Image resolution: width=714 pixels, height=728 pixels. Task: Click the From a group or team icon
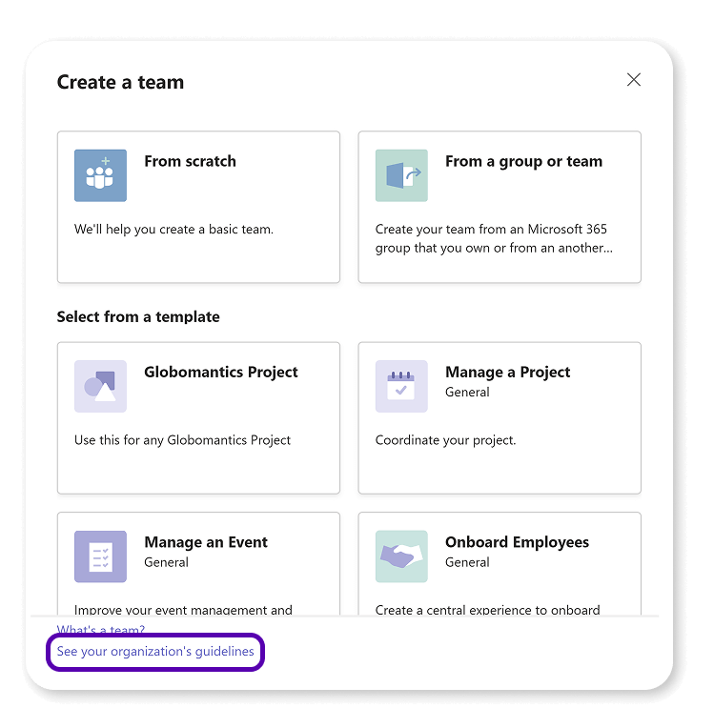[401, 175]
